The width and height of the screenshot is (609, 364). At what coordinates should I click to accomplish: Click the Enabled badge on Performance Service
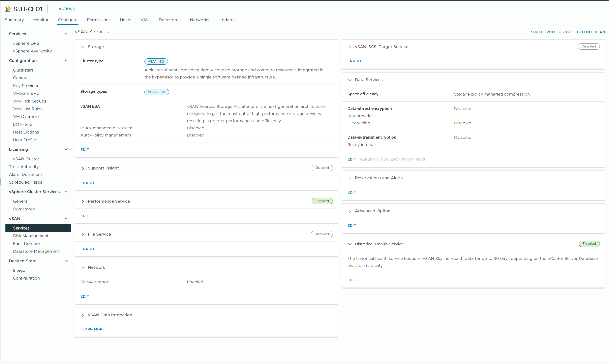tap(322, 201)
